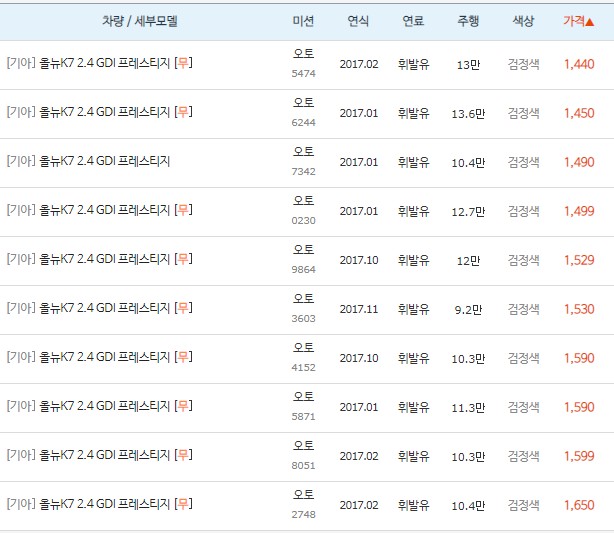
Task: Click the 1,440 price
Action: (579, 64)
